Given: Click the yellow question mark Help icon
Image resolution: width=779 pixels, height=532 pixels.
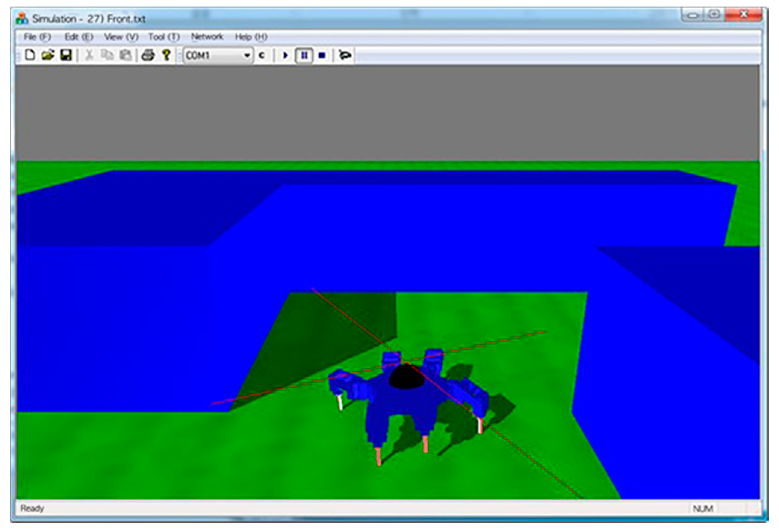Looking at the screenshot, I should pyautogui.click(x=166, y=55).
